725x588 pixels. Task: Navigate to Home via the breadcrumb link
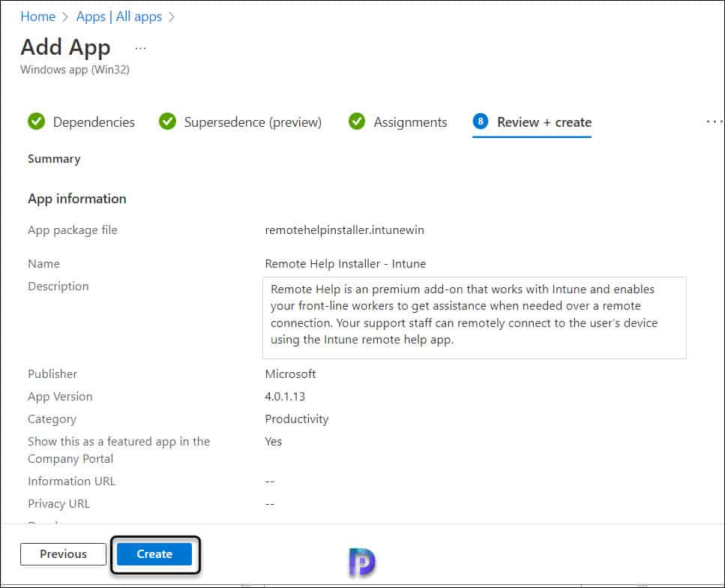[x=37, y=16]
